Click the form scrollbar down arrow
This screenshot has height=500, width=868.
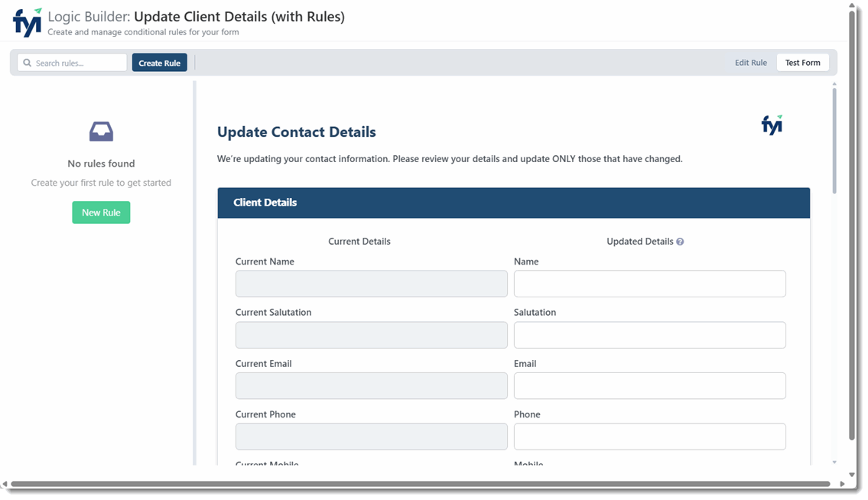[834, 462]
